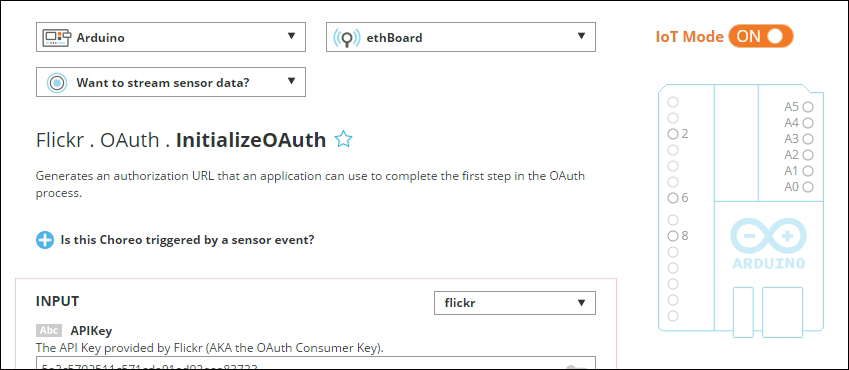Click the ethBoard wireless signal icon

[347, 38]
